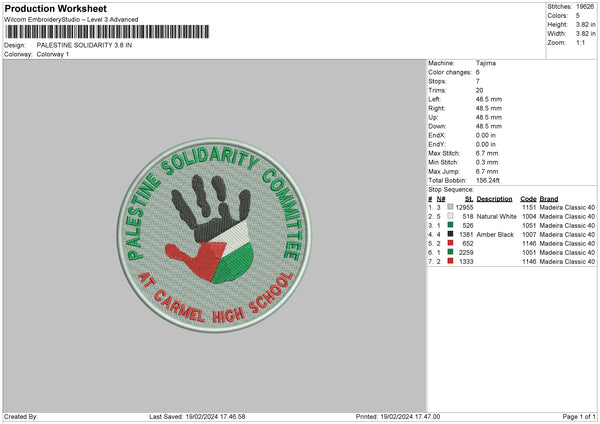Select the Printed timestamp 19/02/2024 17.47.00
Image resolution: width=600 pixels, height=424 pixels.
[x=410, y=416]
